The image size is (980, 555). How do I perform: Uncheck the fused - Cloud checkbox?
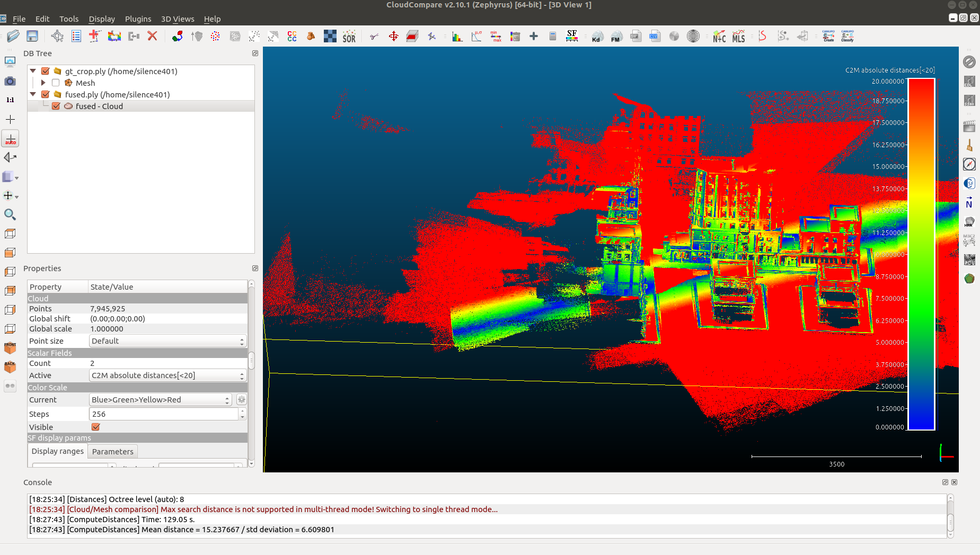pos(56,106)
